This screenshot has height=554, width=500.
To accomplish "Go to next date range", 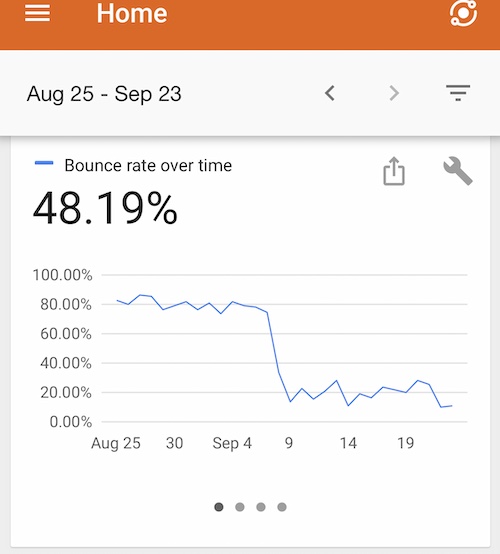I will click(394, 93).
